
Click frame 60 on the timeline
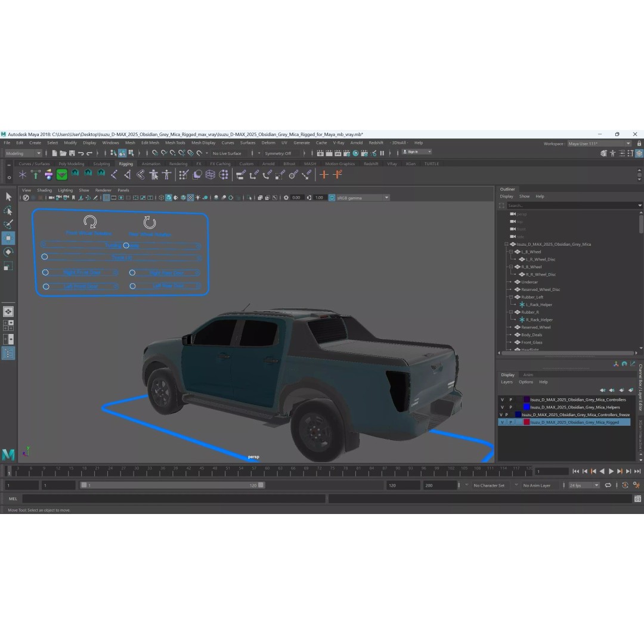coord(267,470)
